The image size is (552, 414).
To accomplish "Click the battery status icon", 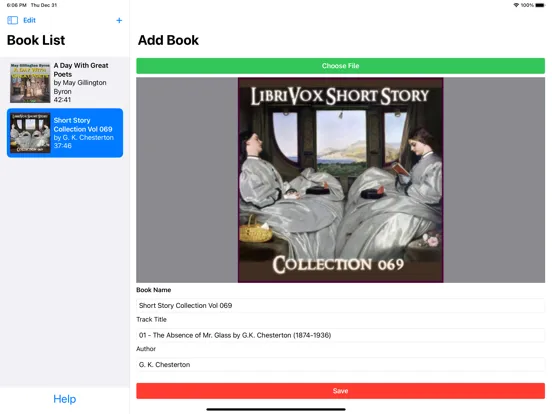I will click(540, 5).
